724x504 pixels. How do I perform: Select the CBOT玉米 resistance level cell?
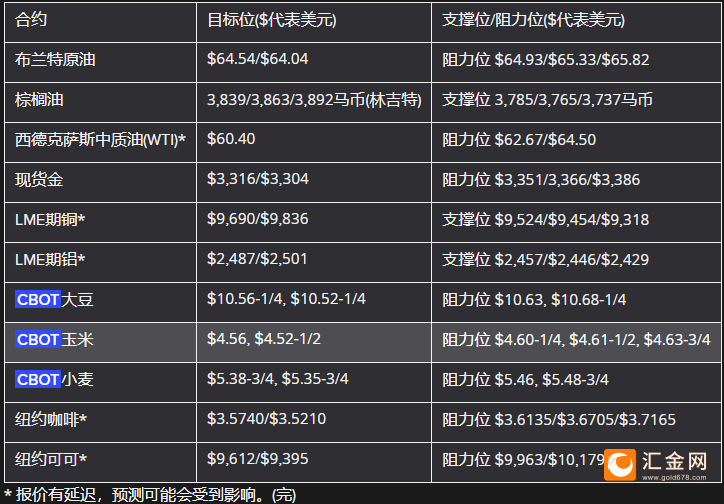(576, 342)
